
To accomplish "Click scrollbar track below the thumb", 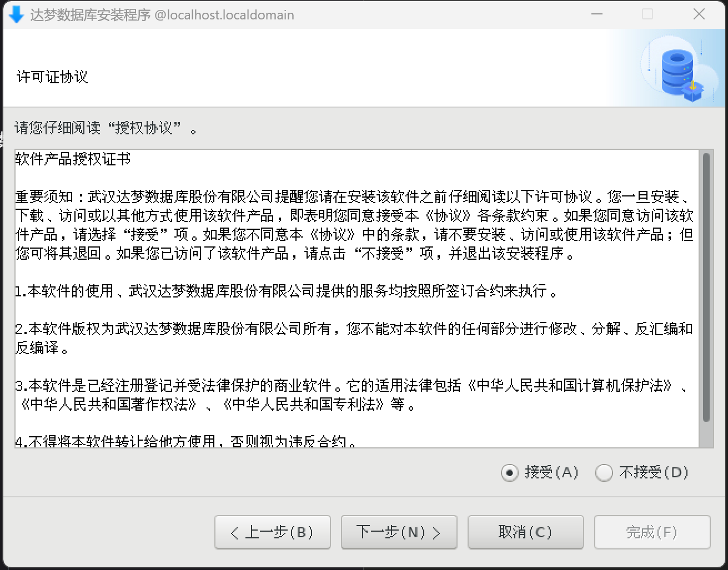I will click(x=706, y=434).
